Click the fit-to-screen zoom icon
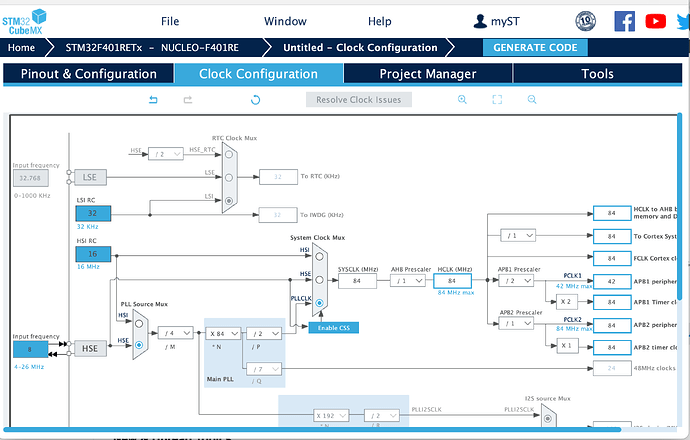Image resolution: width=690 pixels, height=440 pixels. coord(497,99)
